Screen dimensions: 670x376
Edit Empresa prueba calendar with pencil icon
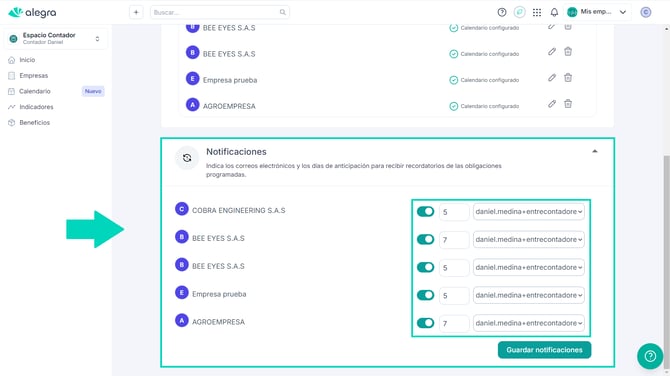click(552, 78)
